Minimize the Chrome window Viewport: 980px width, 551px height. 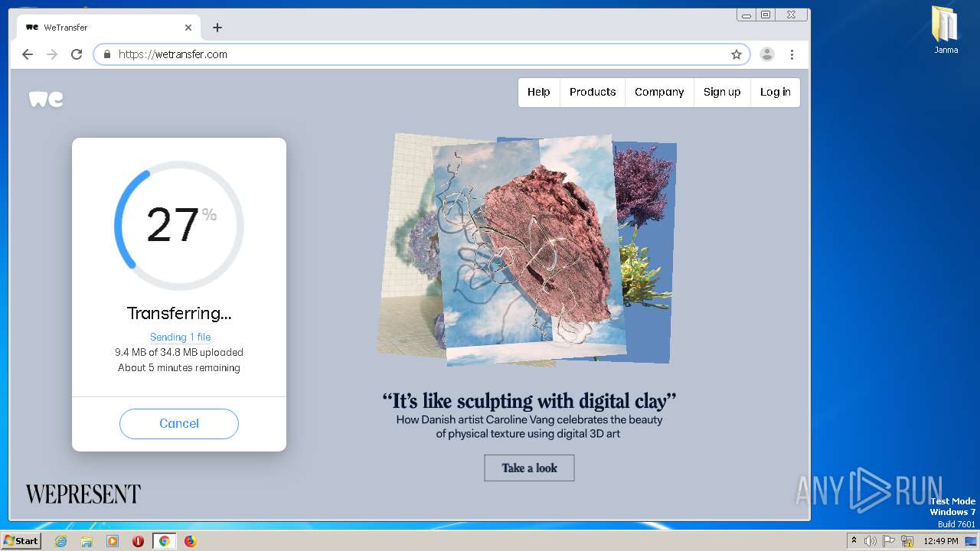(746, 15)
